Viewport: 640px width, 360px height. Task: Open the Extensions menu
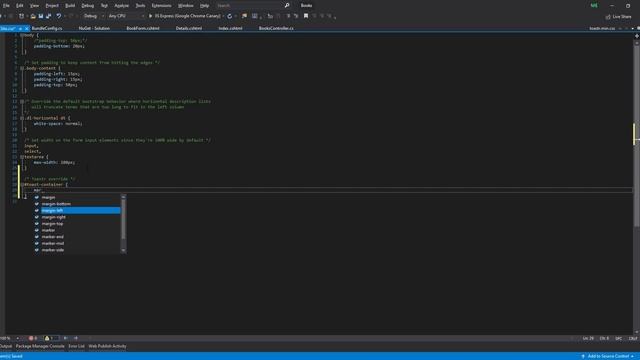coord(161,6)
